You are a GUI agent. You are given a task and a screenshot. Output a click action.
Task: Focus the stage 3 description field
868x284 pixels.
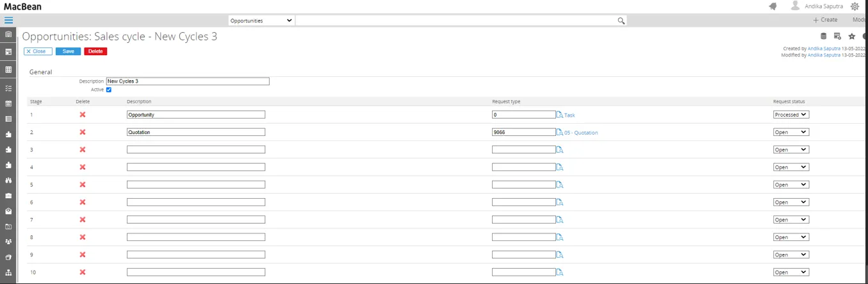pyautogui.click(x=195, y=149)
